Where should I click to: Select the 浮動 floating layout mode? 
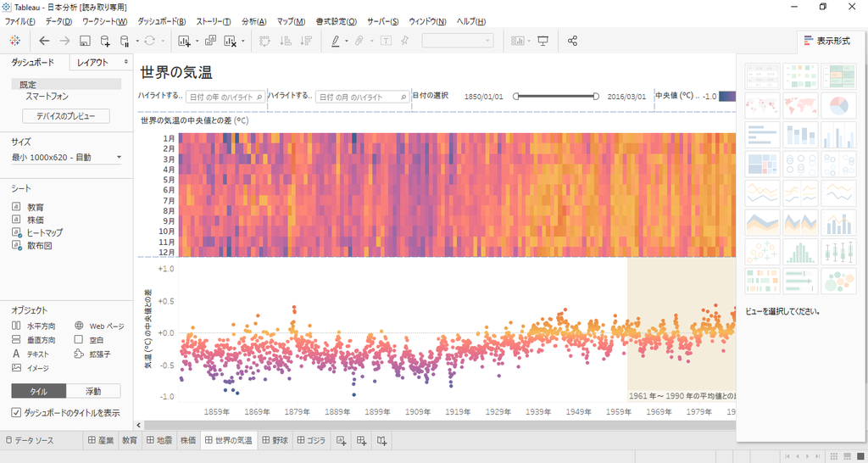(x=93, y=391)
